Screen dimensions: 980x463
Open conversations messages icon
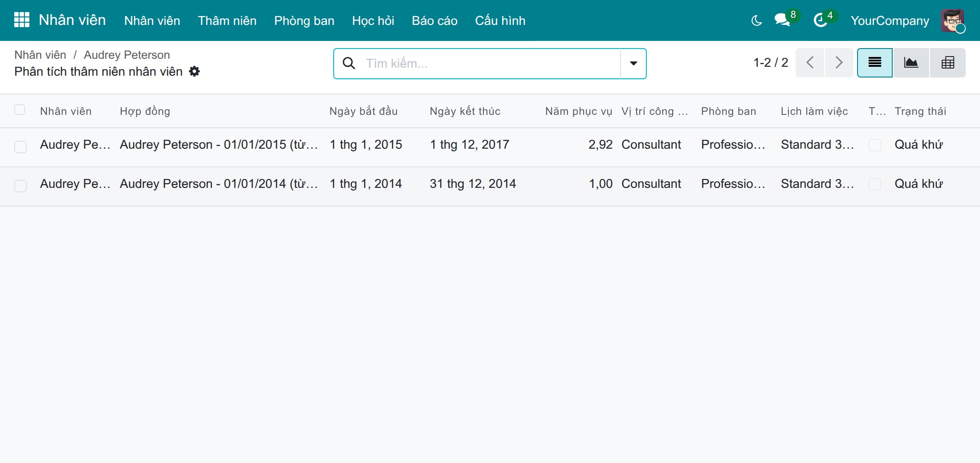784,20
